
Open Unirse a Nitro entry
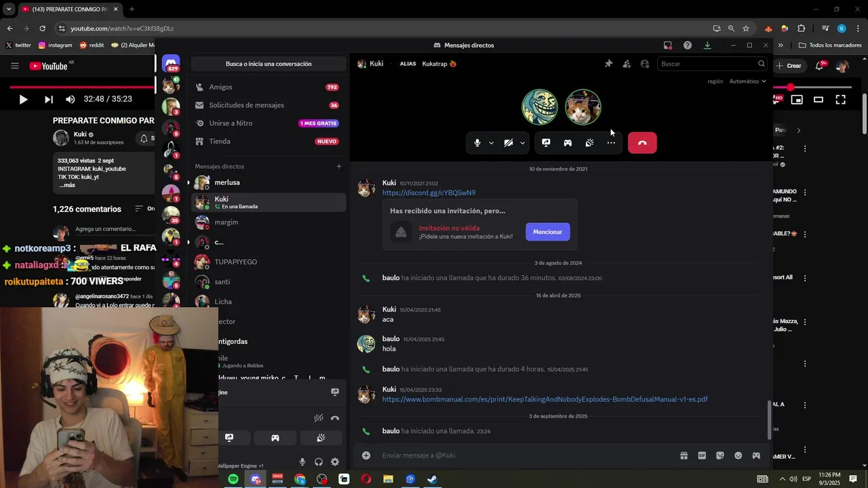click(x=269, y=123)
